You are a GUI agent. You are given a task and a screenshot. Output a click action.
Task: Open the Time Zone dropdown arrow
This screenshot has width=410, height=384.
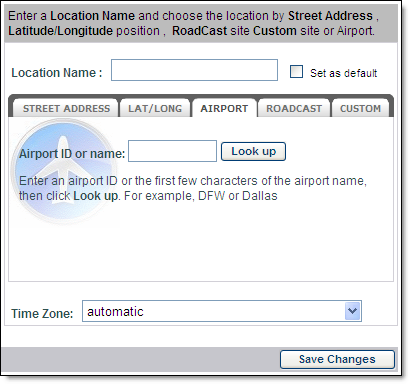[353, 311]
